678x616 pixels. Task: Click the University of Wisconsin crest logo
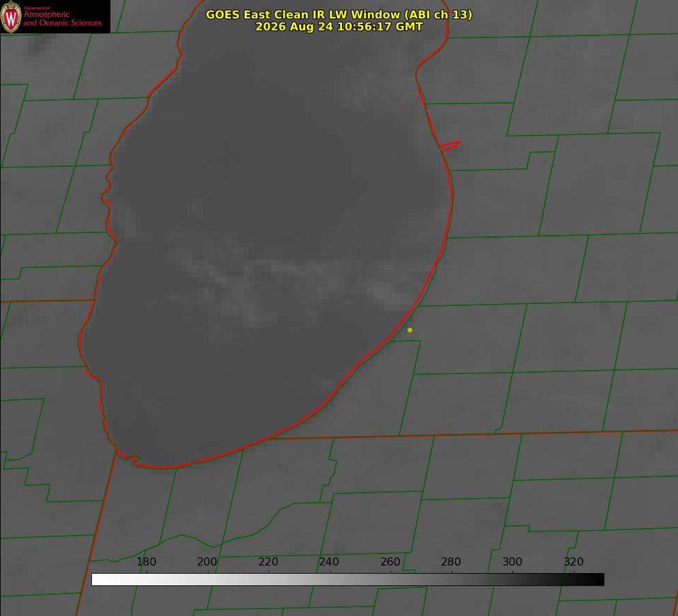[11, 16]
